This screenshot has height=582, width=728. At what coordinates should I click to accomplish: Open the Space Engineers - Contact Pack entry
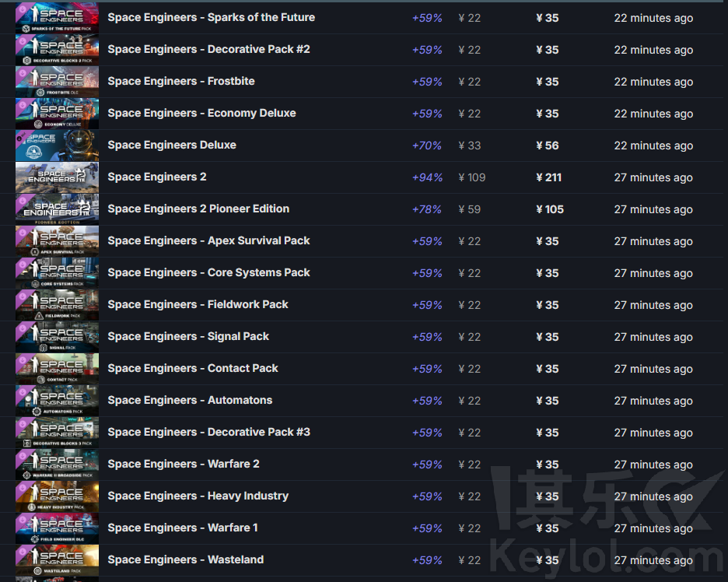pyautogui.click(x=193, y=368)
